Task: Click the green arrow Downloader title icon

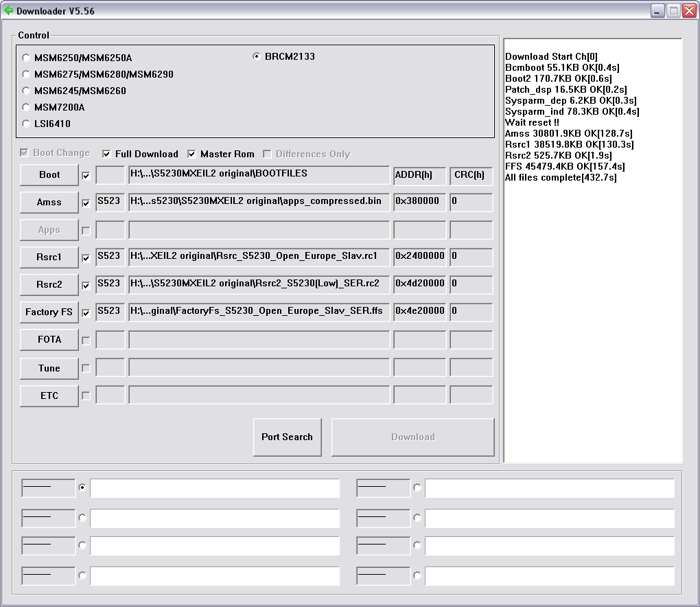Action: point(8,10)
